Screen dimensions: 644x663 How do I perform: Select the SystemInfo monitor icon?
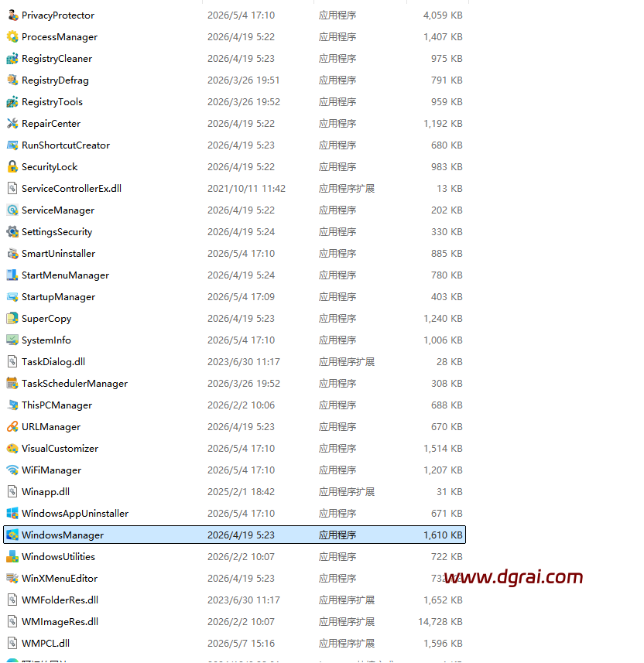pyautogui.click(x=12, y=340)
